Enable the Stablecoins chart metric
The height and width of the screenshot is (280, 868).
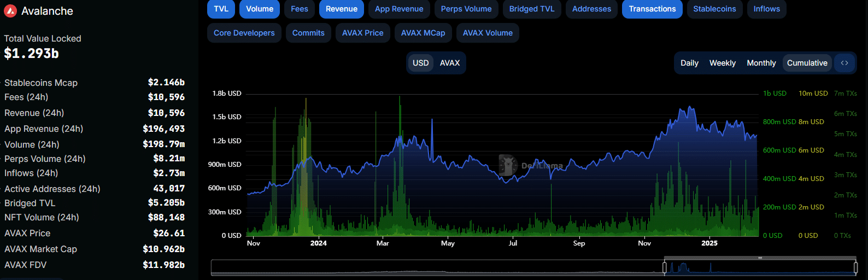point(714,9)
